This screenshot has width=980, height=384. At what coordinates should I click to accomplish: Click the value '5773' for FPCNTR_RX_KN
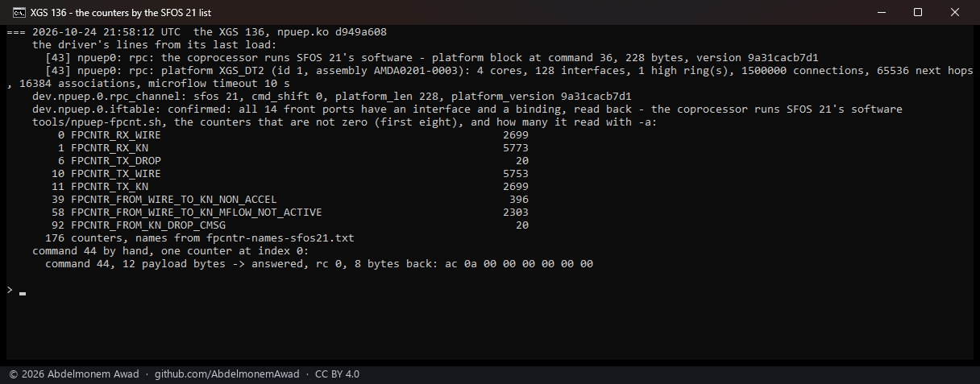(x=516, y=148)
